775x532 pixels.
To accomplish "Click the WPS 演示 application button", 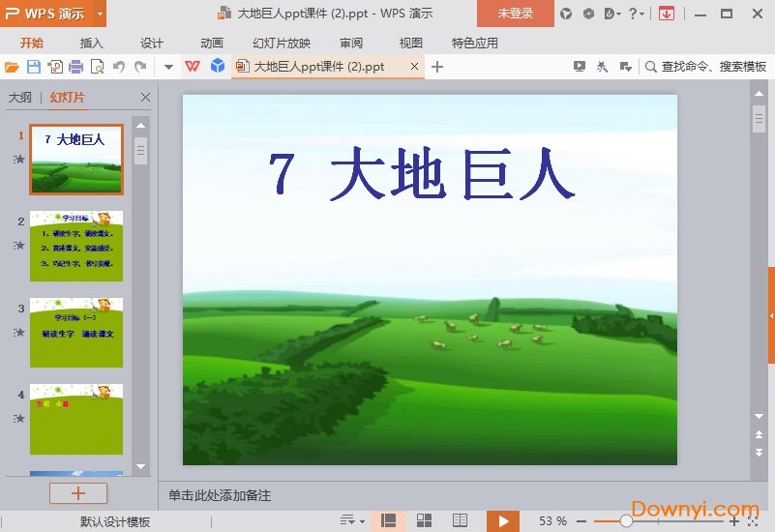I will tap(47, 14).
